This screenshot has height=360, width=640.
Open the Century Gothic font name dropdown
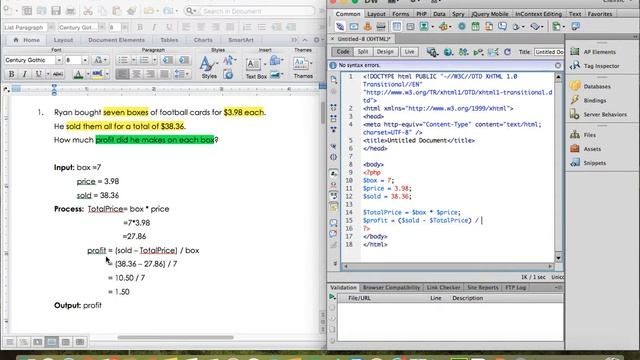[59, 60]
